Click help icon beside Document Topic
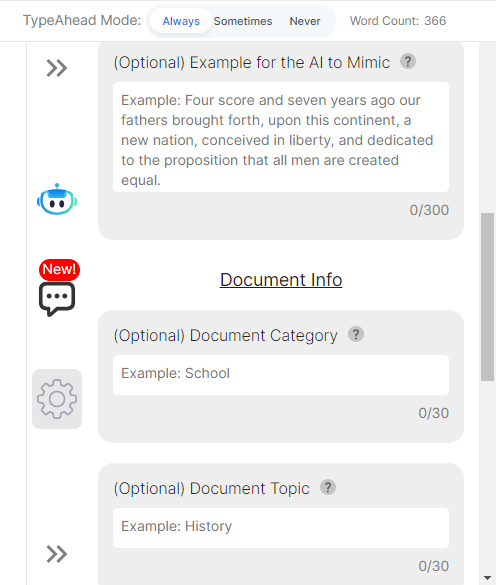 328,487
